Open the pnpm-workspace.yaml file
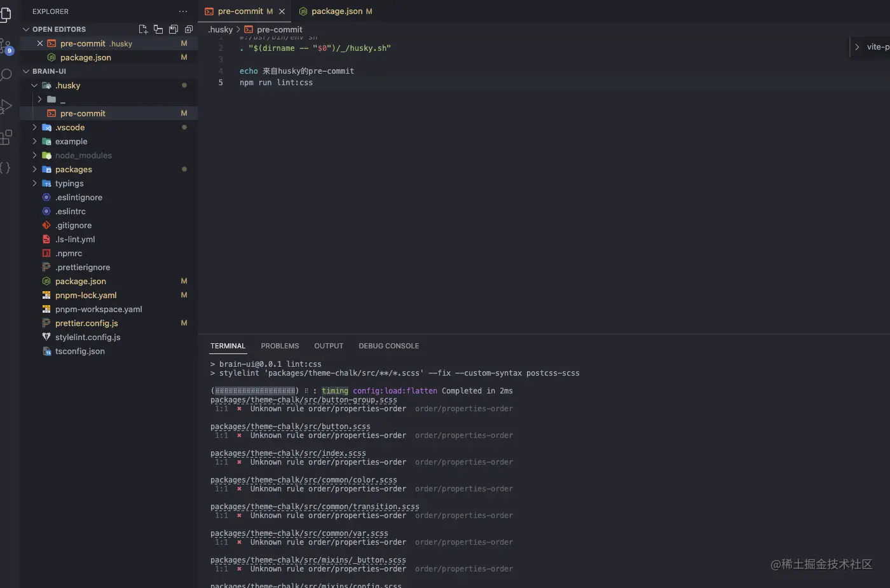890x588 pixels. click(x=109, y=309)
